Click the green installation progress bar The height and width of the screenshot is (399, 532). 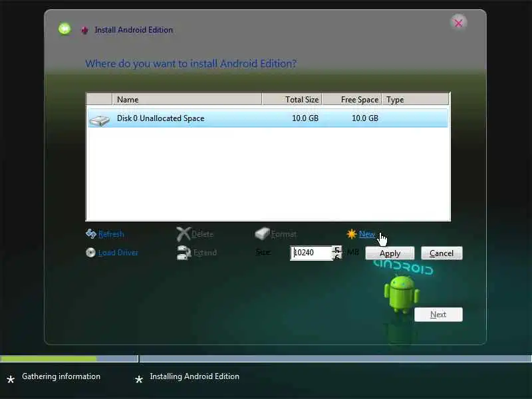[49, 358]
